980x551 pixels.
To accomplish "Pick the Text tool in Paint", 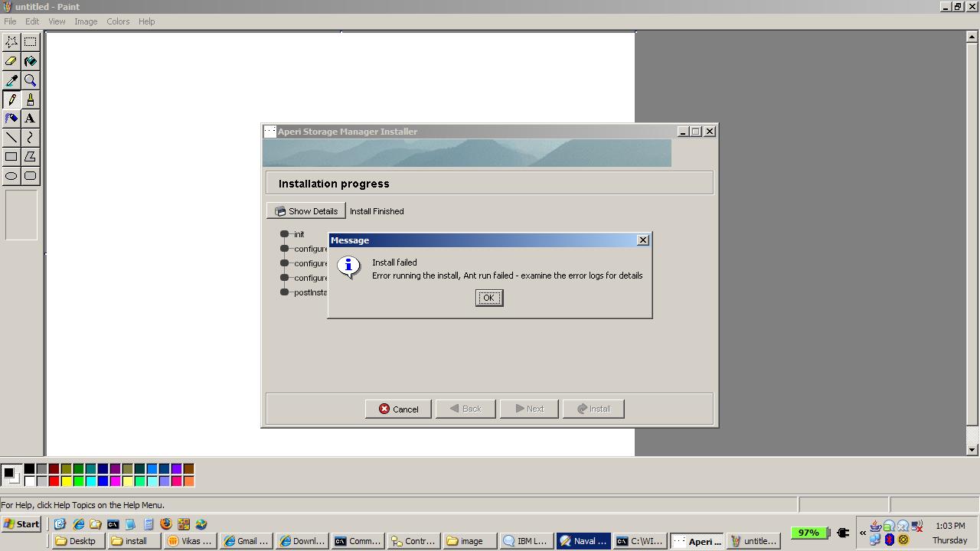I will (x=30, y=119).
